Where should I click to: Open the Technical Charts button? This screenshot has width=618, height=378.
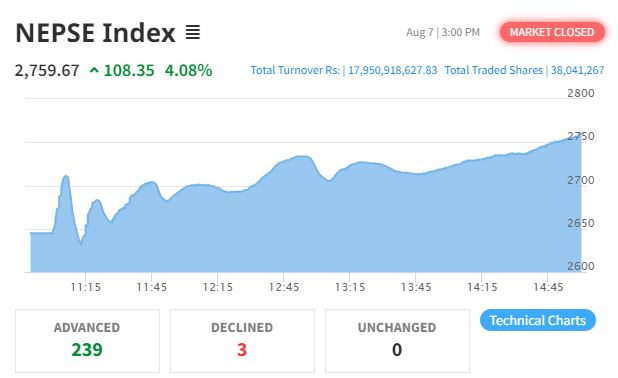(x=538, y=320)
